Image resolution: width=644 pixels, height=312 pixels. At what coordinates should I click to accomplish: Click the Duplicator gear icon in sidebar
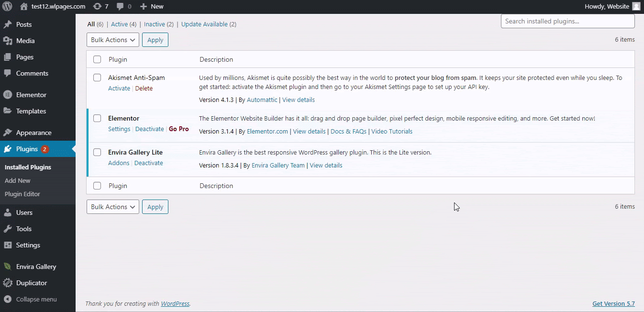(7, 283)
